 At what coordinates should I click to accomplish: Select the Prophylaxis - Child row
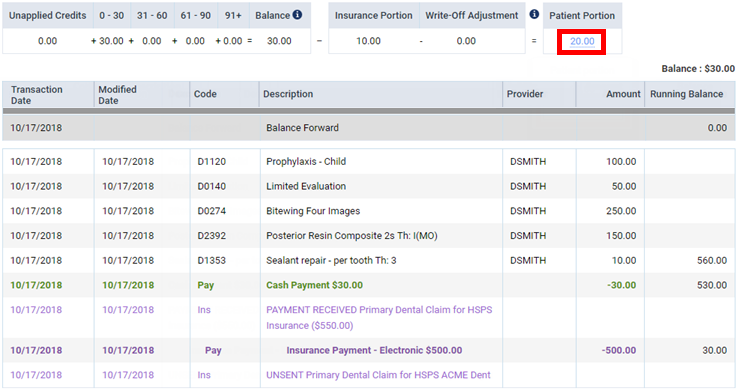[x=369, y=162]
